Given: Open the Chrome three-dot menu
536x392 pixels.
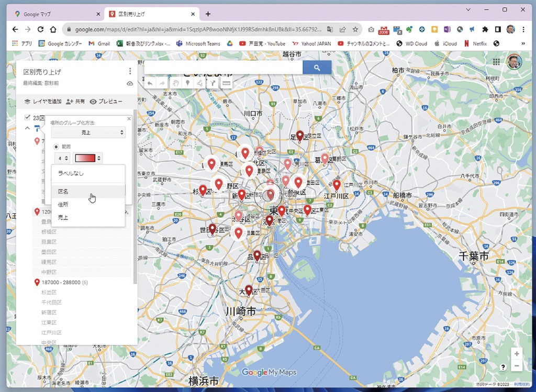Looking at the screenshot, I should tap(523, 29).
